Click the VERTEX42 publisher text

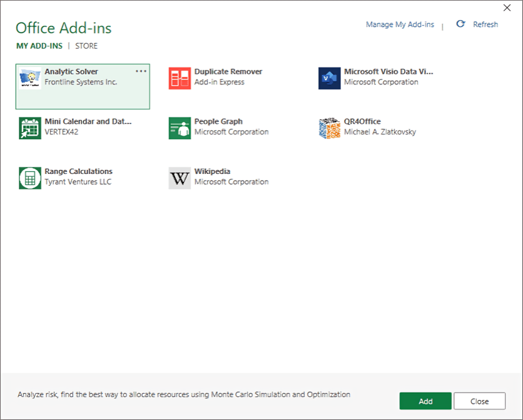(61, 132)
